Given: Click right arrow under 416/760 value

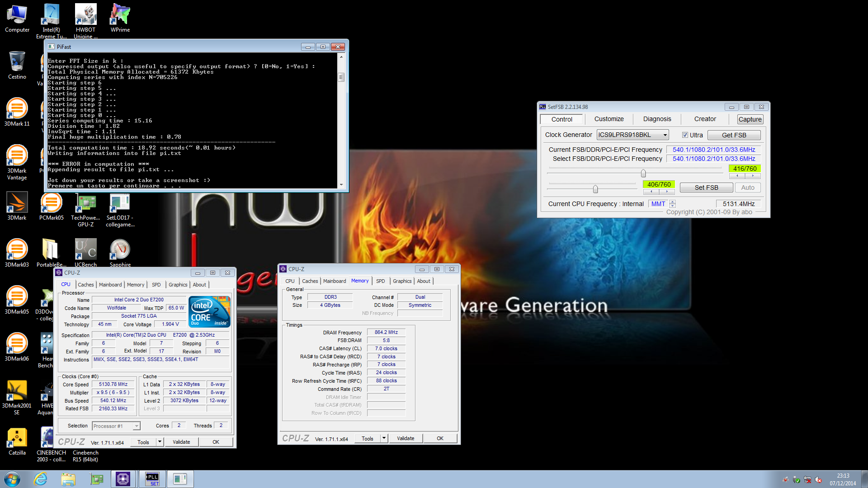Looking at the screenshot, I should click(753, 176).
